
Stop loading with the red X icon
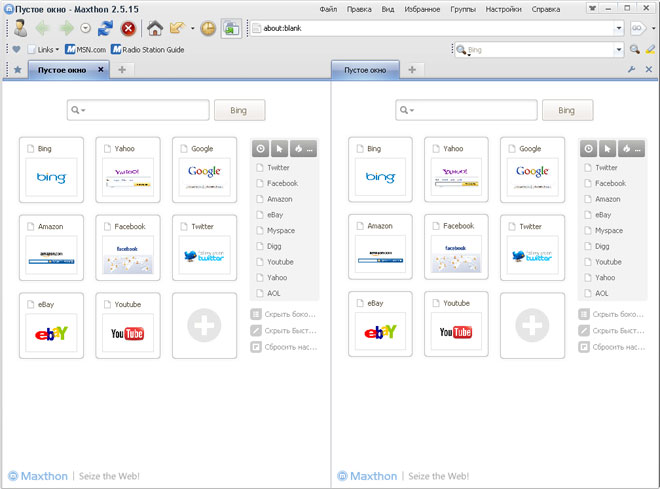coord(128,29)
